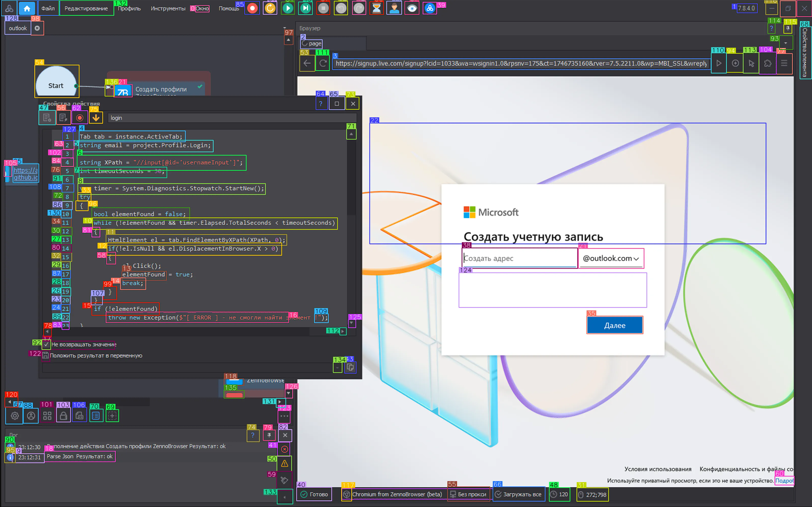Expand the @outlook.com domain dropdown
This screenshot has width=812, height=507.
(611, 258)
